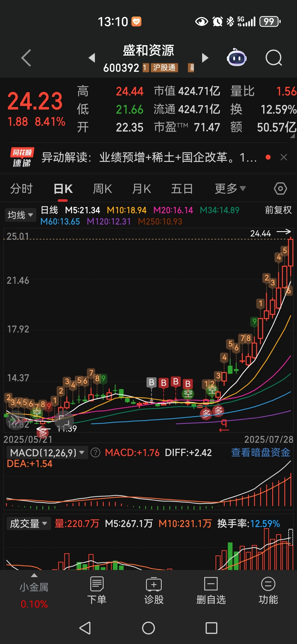This screenshot has height=644, width=297.
Task: Open the 同花顺速递 logo
Action: pos(22,157)
